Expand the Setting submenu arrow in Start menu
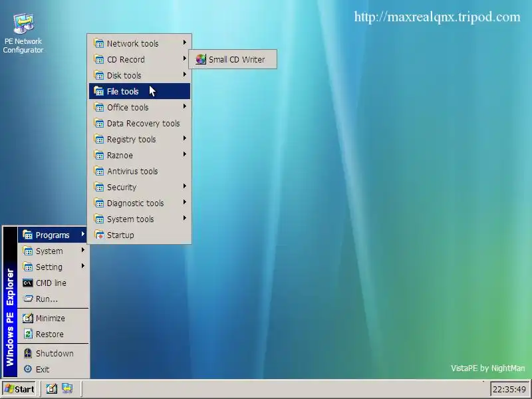 (x=82, y=265)
